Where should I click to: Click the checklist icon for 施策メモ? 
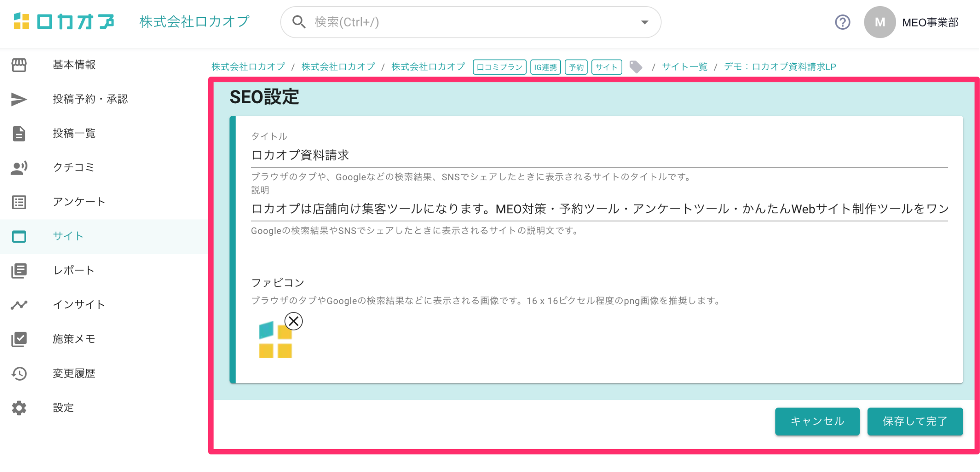coord(19,339)
